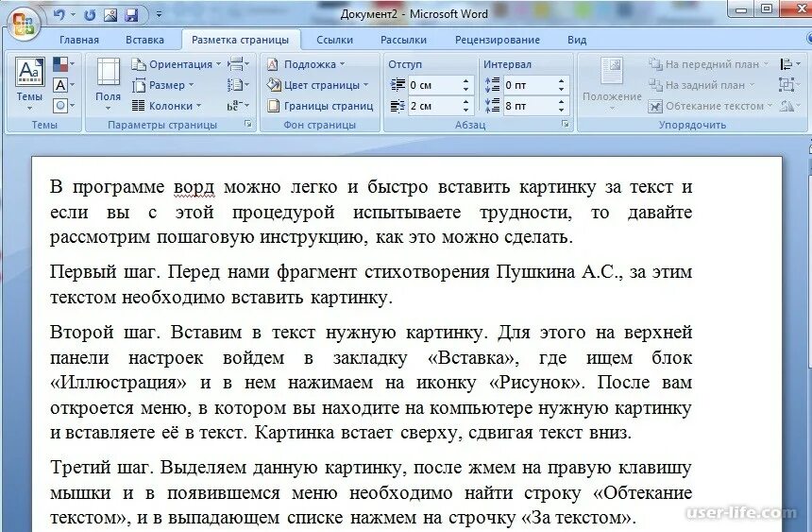
Task: Increase left indent with up arrow
Action: (466, 81)
